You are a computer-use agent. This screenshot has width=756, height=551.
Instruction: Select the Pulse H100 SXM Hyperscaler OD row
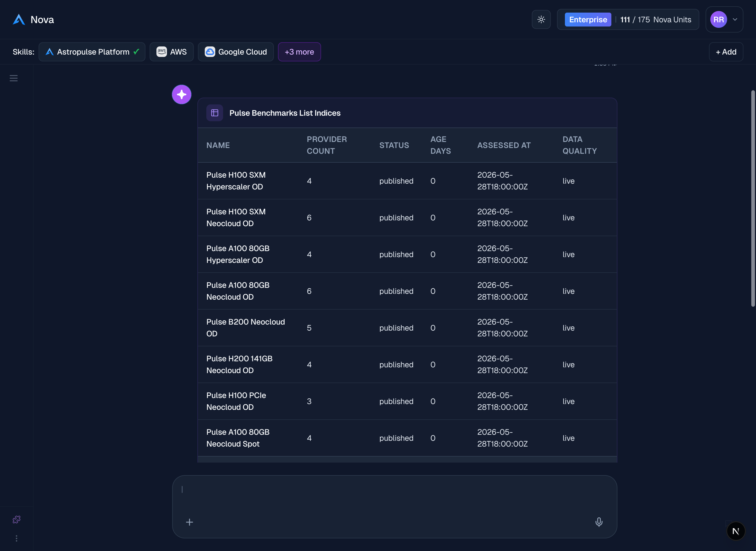pyautogui.click(x=407, y=181)
